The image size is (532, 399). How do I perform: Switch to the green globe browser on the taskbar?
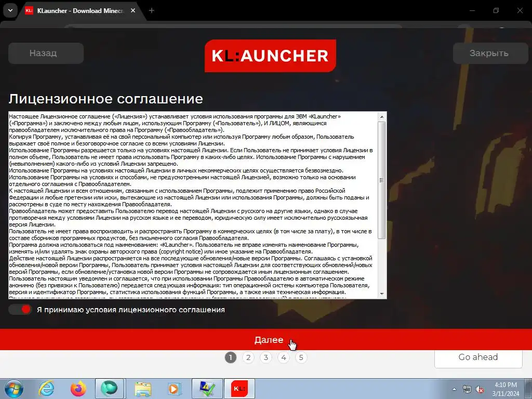tap(109, 389)
